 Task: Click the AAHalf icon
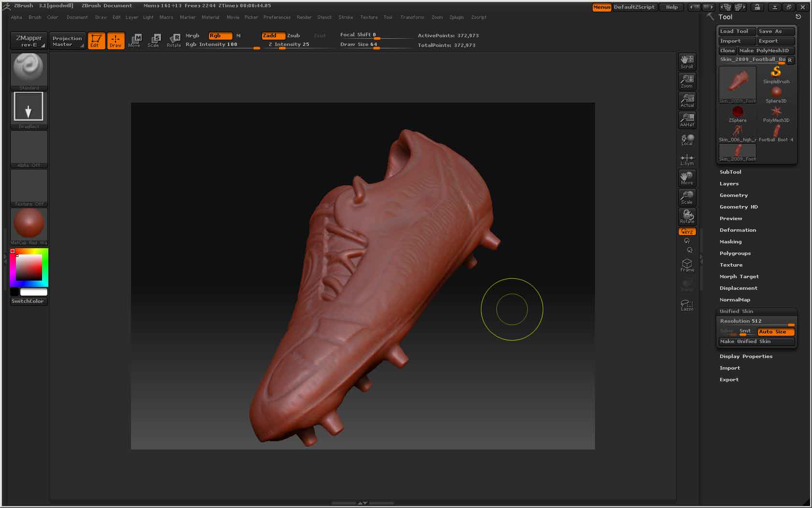pos(687,120)
